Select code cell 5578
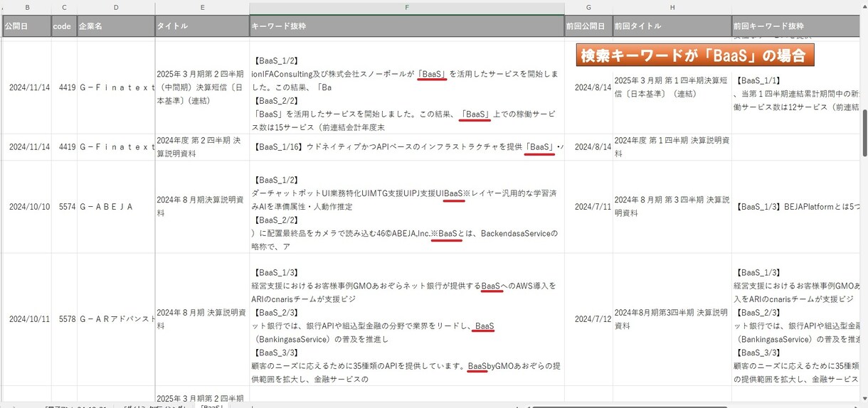This screenshot has height=408, width=868. coord(64,319)
